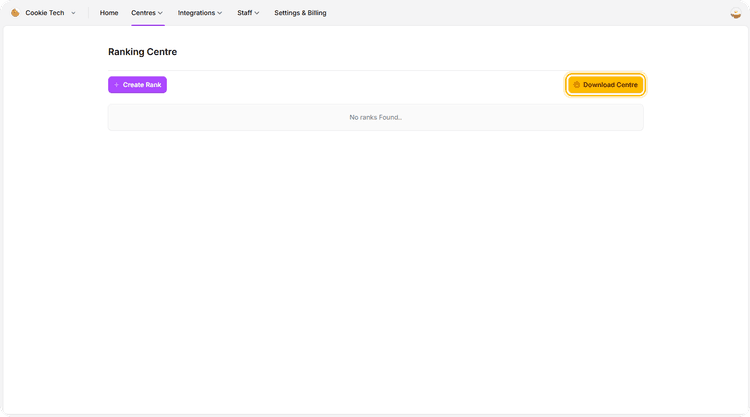Click the divider line above Create Rank
The width and height of the screenshot is (750, 417).
pyautogui.click(x=375, y=70)
